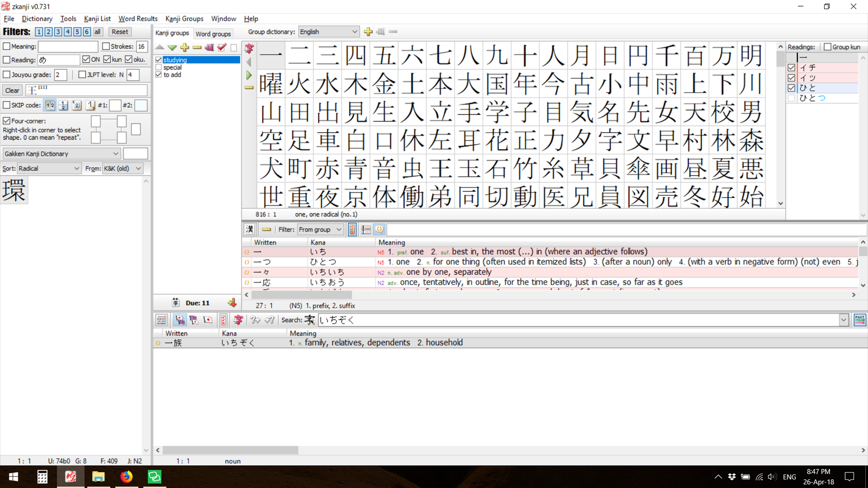868x488 pixels.
Task: Expand the Sort by Radical dropdown
Action: point(49,169)
